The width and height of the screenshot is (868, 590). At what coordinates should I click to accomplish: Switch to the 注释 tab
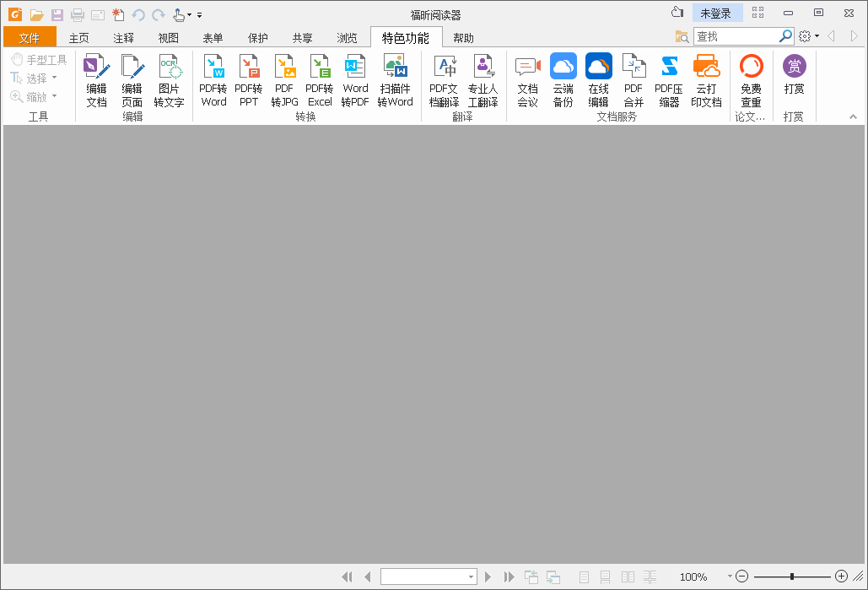click(x=123, y=38)
